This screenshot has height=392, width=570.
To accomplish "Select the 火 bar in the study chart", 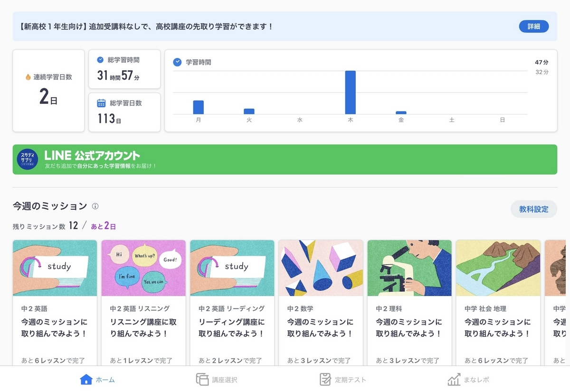I will [x=249, y=112].
